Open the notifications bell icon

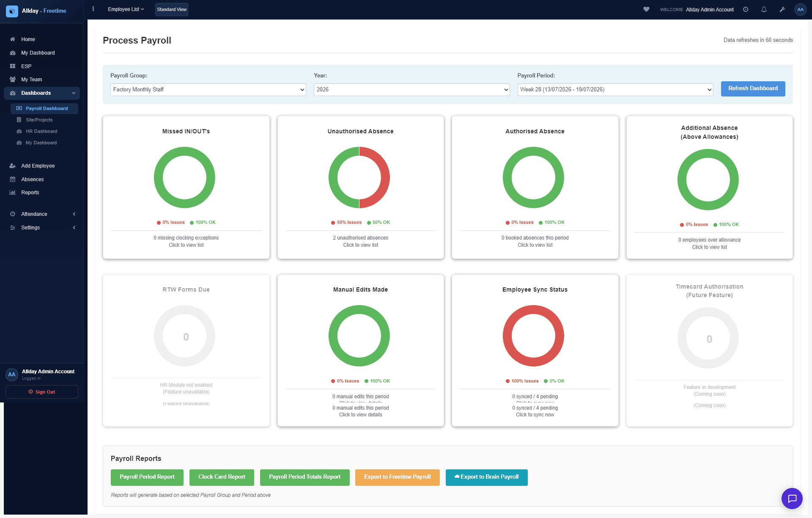764,9
